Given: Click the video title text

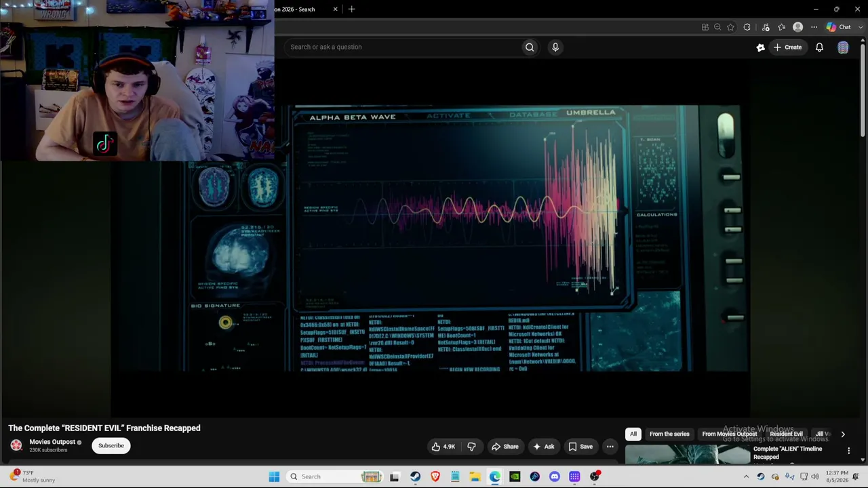Looking at the screenshot, I should (x=104, y=428).
